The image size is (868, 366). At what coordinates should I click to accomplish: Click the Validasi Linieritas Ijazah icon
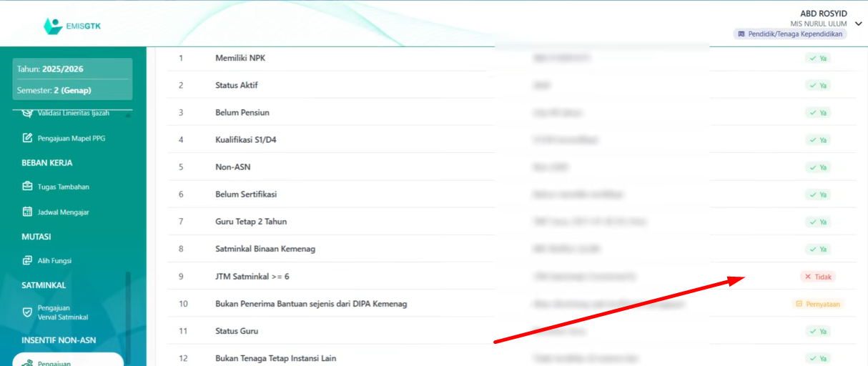(x=28, y=113)
